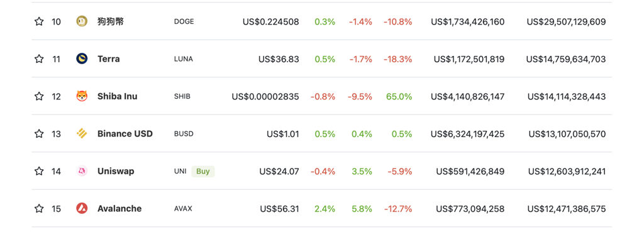This screenshot has height=232, width=644.
Task: Click the Terra LUNA logo icon
Action: coord(82,58)
